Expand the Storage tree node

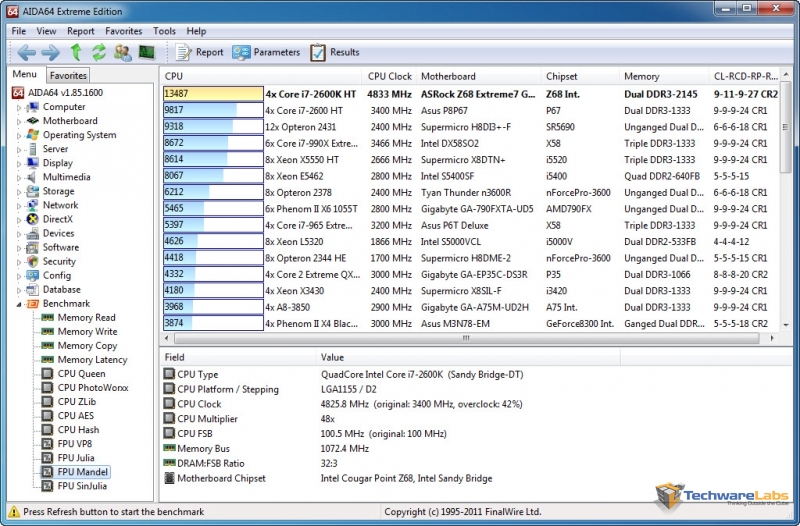(19, 192)
